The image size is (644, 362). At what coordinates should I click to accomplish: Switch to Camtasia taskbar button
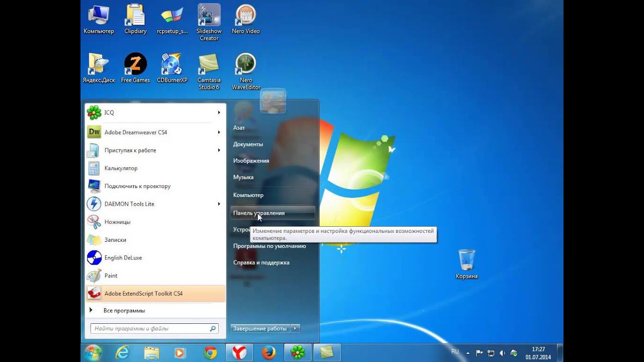(327, 353)
